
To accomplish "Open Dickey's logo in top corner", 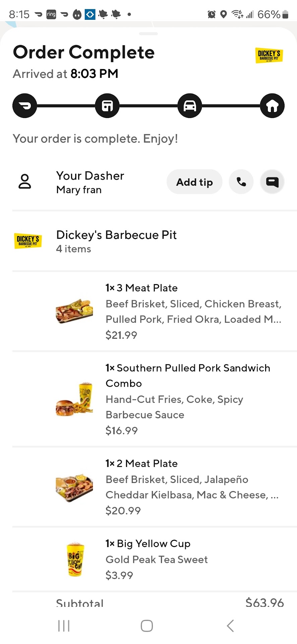I will [269, 55].
